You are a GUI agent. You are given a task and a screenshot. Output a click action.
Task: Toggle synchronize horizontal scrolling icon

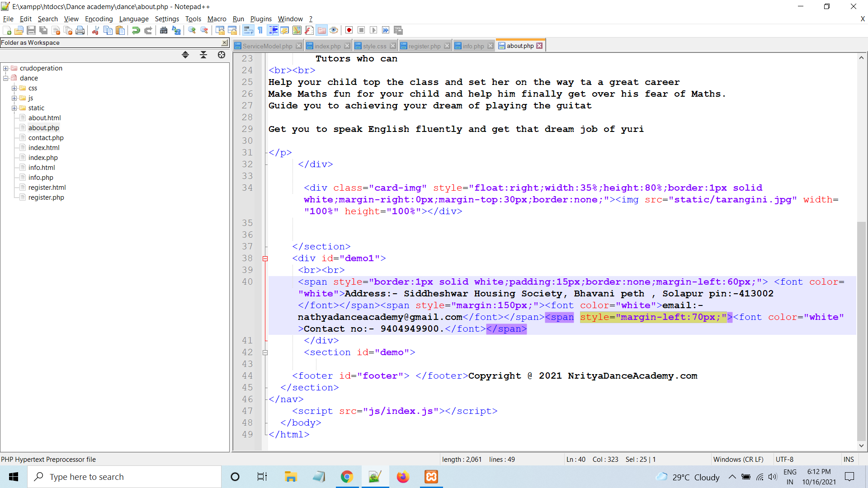232,30
